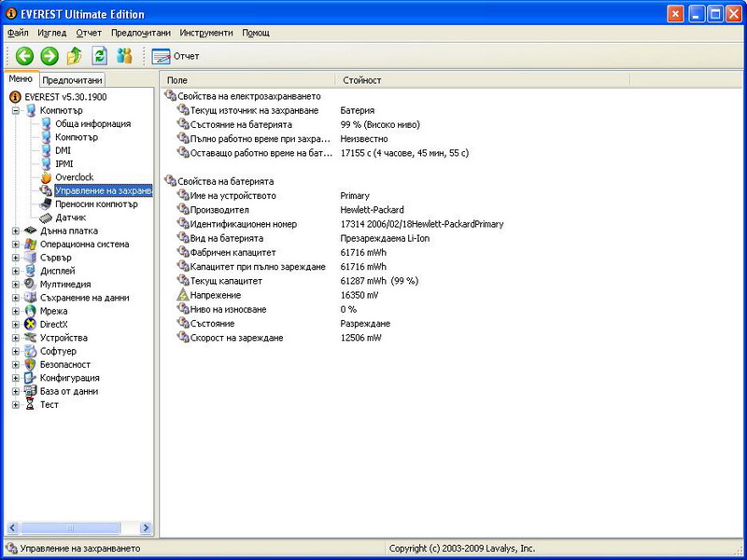The image size is (747, 560).
Task: Click the Тест hourglass icon
Action: click(30, 404)
